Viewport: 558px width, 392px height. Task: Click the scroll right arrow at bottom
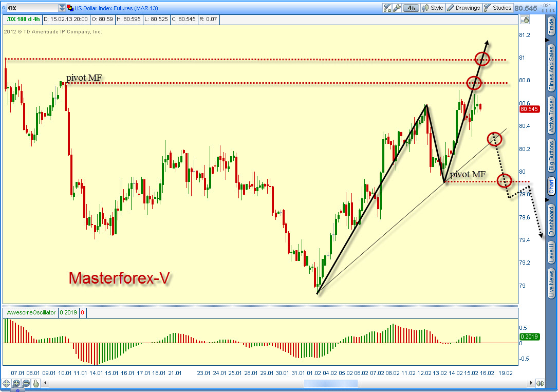[x=531, y=383]
